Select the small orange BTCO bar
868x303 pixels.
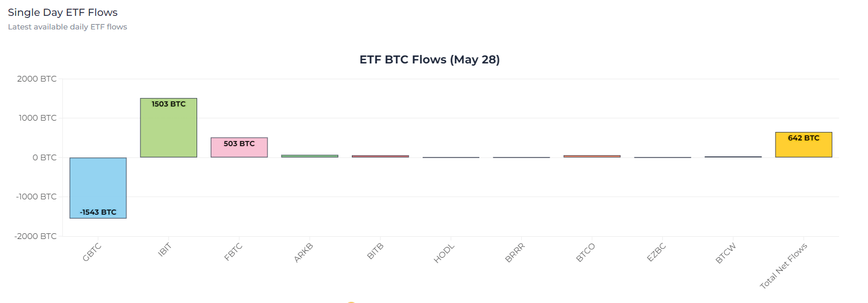coord(592,156)
